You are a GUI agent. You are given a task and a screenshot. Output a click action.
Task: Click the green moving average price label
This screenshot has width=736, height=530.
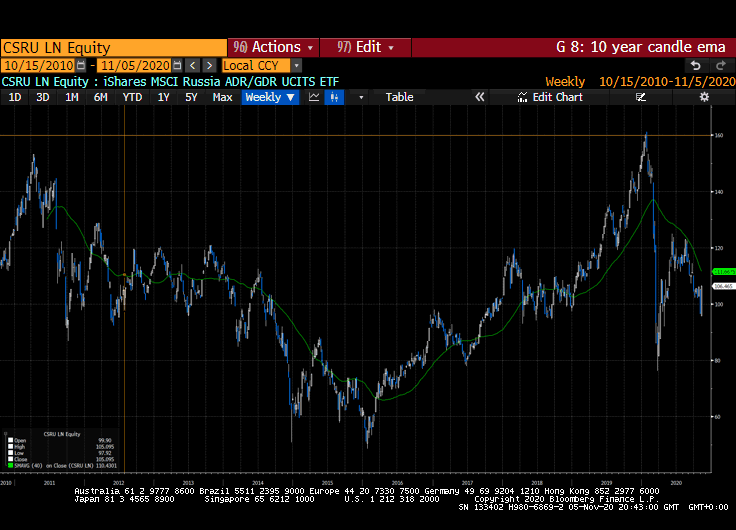tap(724, 272)
